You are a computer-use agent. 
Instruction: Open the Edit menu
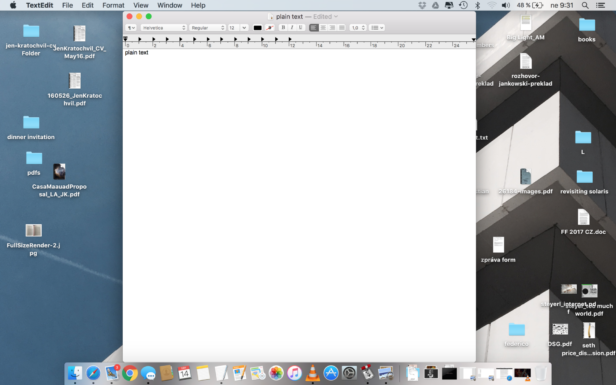(87, 5)
